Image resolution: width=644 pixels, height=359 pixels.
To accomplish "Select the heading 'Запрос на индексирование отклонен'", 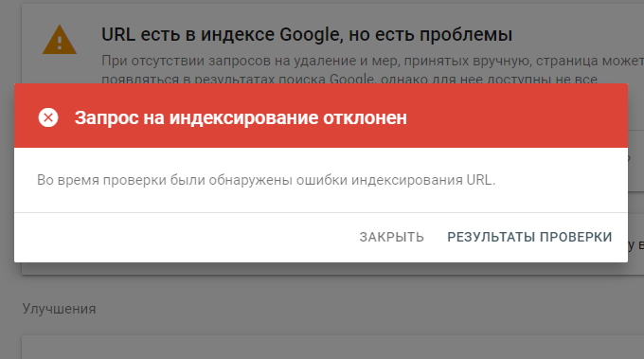I will click(x=241, y=118).
